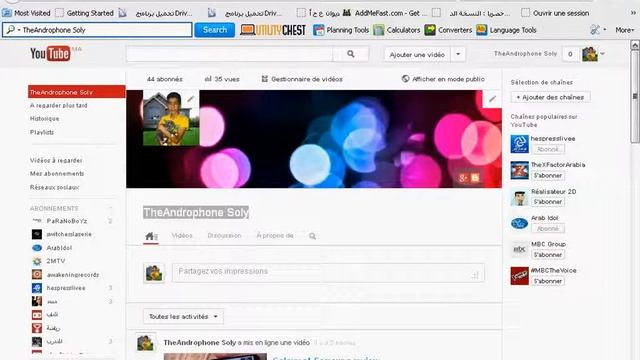Viewport: 640px width, 360px height.
Task: Open Mes abonnements in sidebar
Action: click(57, 173)
